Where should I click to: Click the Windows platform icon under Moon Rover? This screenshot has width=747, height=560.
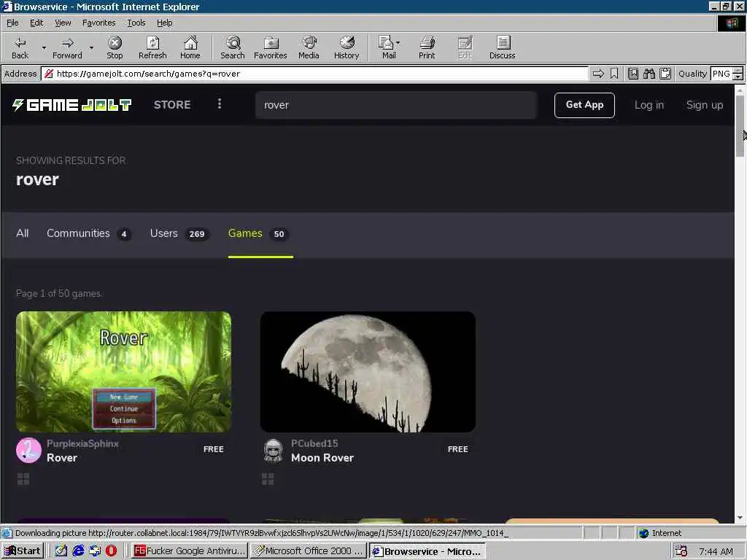(268, 479)
